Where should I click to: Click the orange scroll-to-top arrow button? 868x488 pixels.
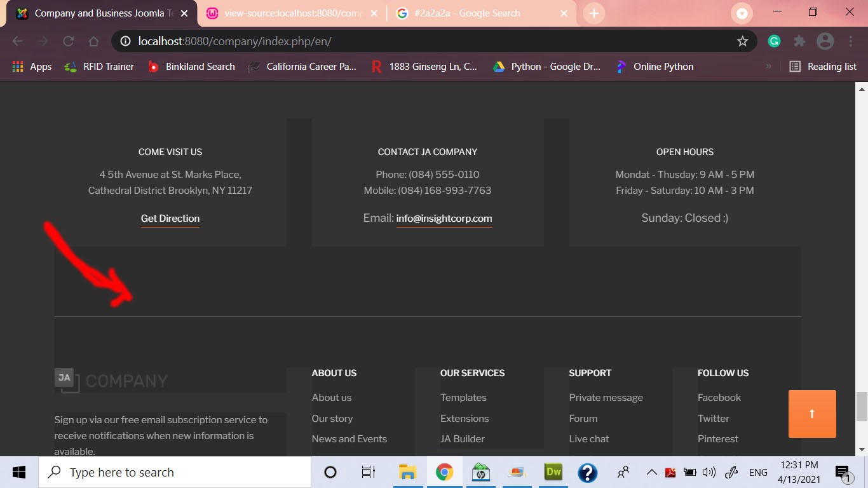coord(812,414)
